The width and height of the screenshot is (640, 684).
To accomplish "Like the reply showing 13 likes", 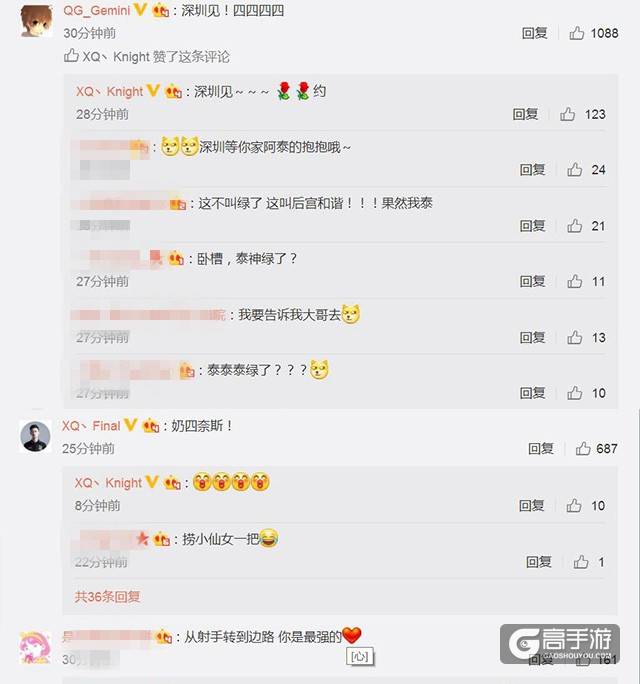I will [x=574, y=337].
